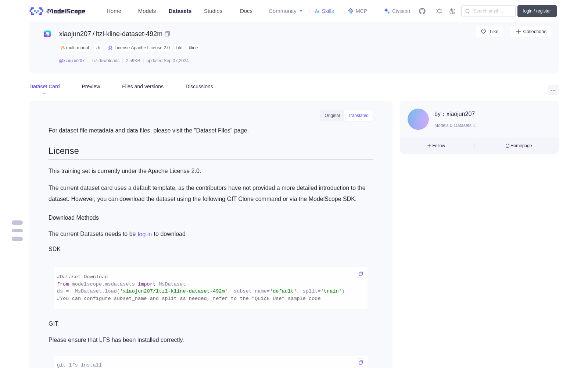The height and width of the screenshot is (368, 588).
Task: Click 'Datasets 1' author stat
Action: coord(465,125)
